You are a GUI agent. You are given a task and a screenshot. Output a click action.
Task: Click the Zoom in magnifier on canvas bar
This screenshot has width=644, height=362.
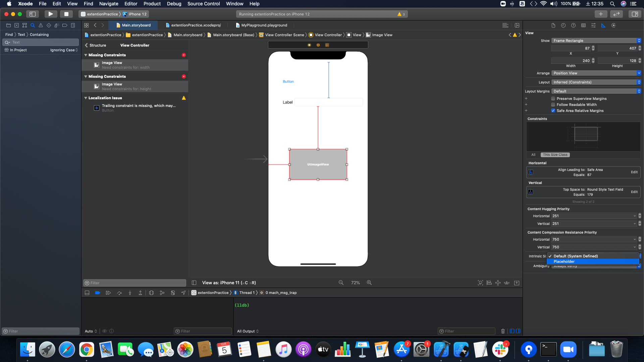tap(369, 283)
